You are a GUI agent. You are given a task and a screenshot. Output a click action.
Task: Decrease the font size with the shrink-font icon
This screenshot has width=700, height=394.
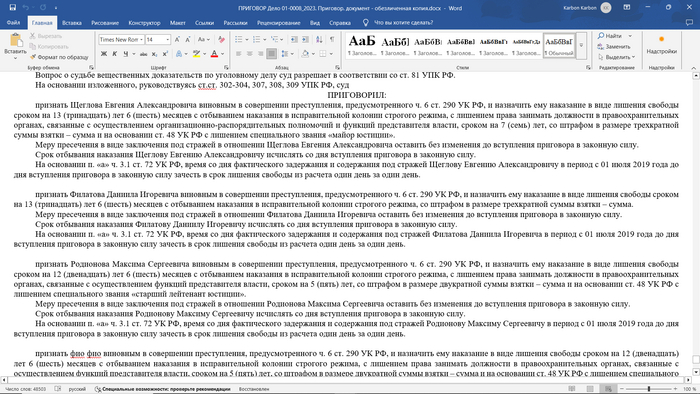[188, 40]
